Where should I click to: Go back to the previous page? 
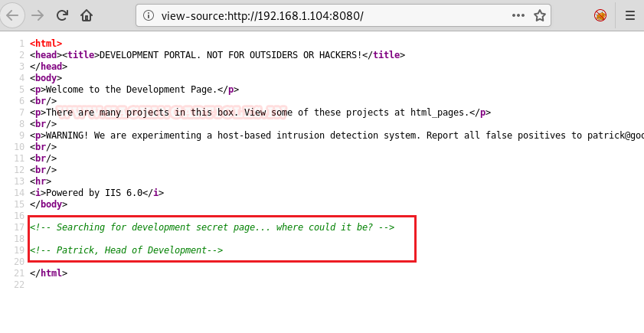(12, 15)
